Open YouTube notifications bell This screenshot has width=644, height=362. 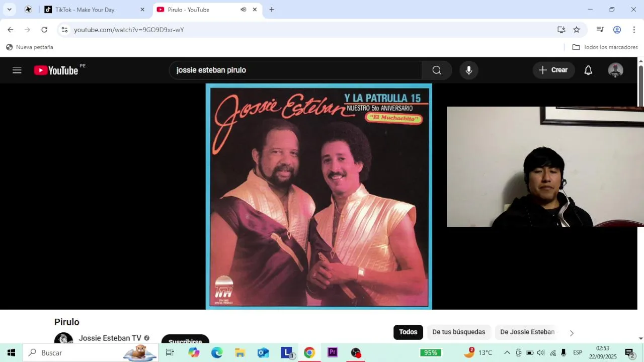[588, 70]
